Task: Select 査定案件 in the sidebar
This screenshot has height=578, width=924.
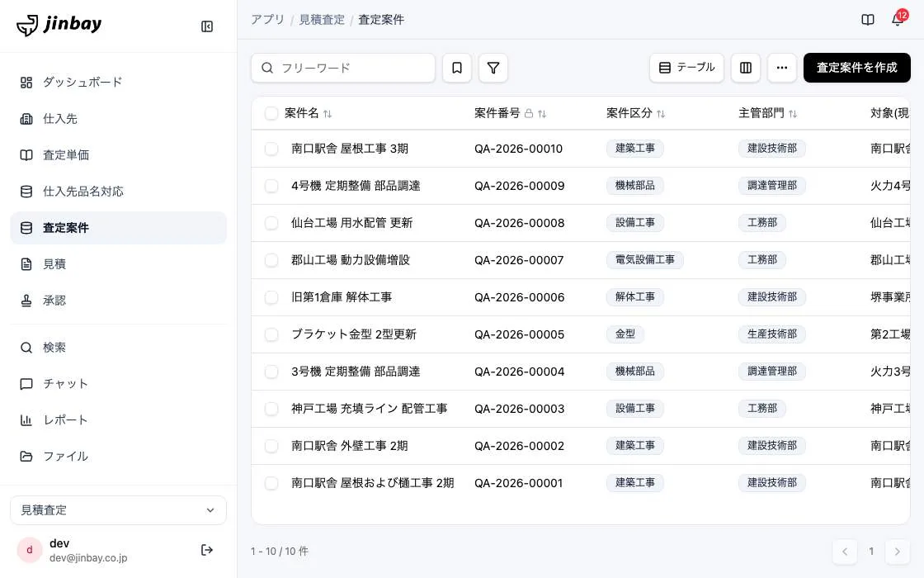Action: [119, 228]
